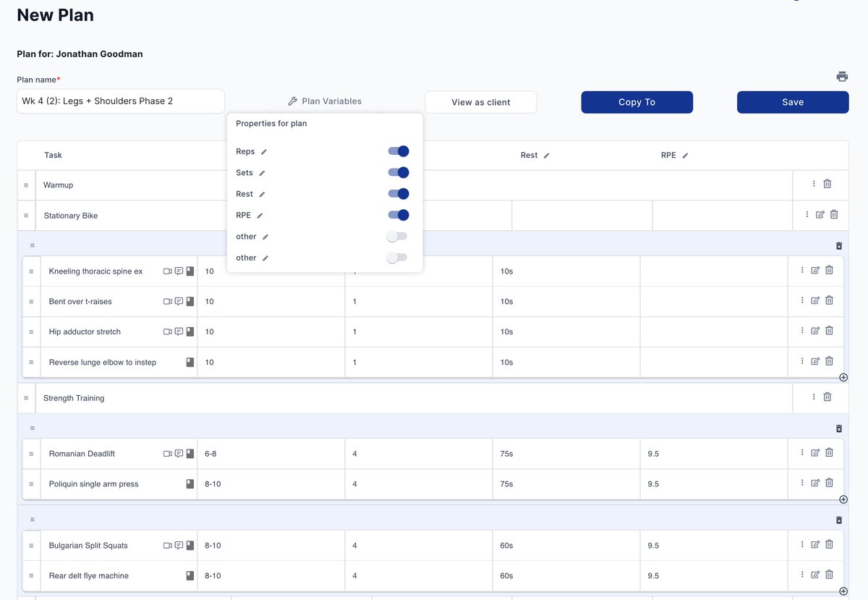Click pencil beside Rest column header

coord(547,156)
